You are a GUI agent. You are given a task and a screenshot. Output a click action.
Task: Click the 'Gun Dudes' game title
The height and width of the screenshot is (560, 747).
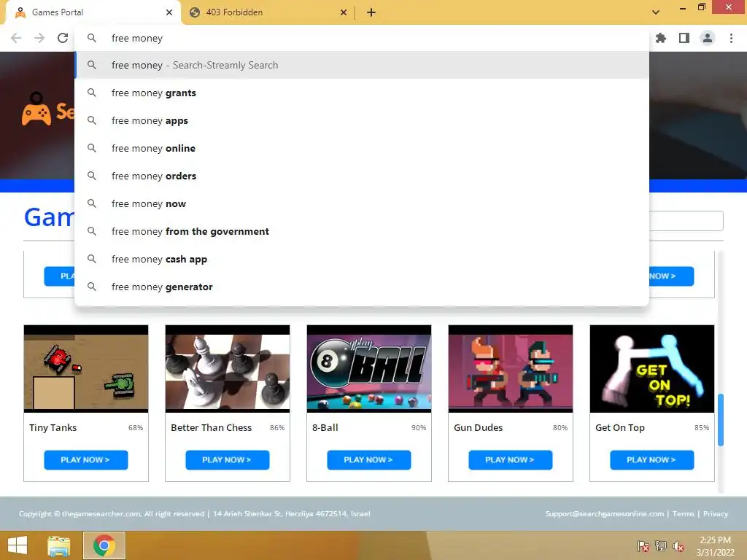479,427
